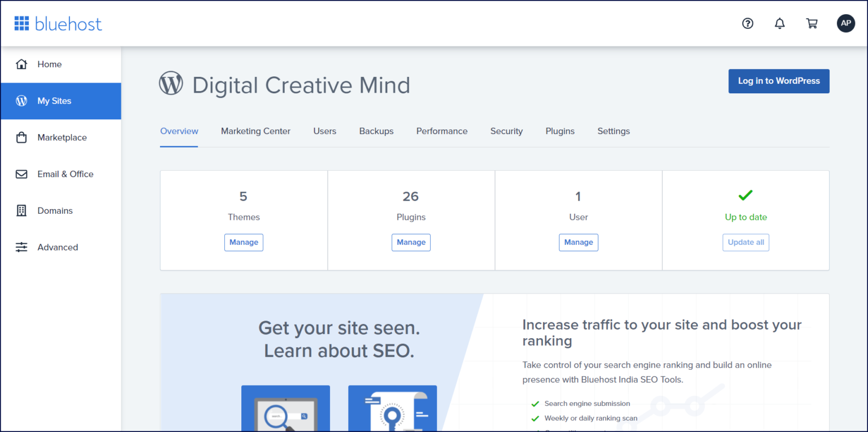The height and width of the screenshot is (432, 868).
Task: Open the help question mark icon
Action: [748, 23]
